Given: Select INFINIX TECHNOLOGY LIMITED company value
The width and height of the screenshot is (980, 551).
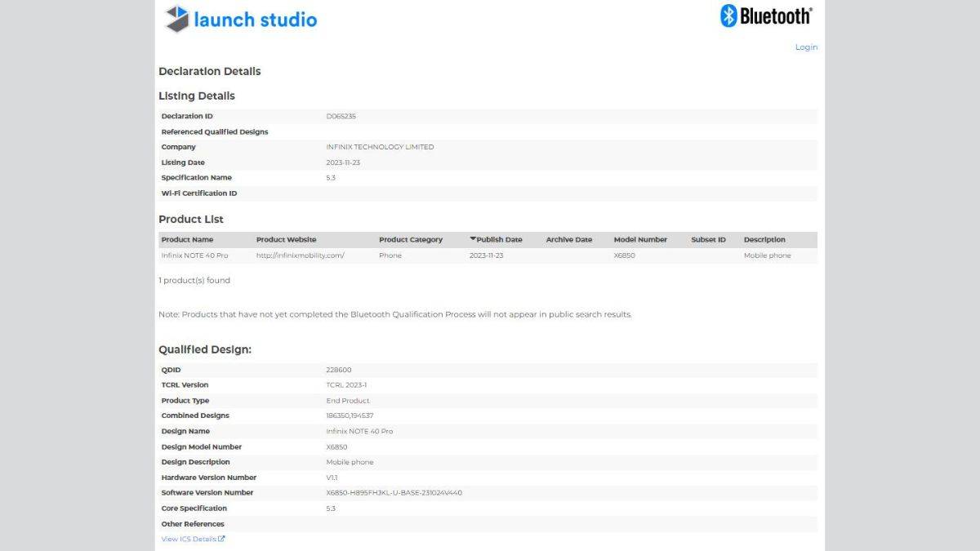Looking at the screenshot, I should coord(380,148).
